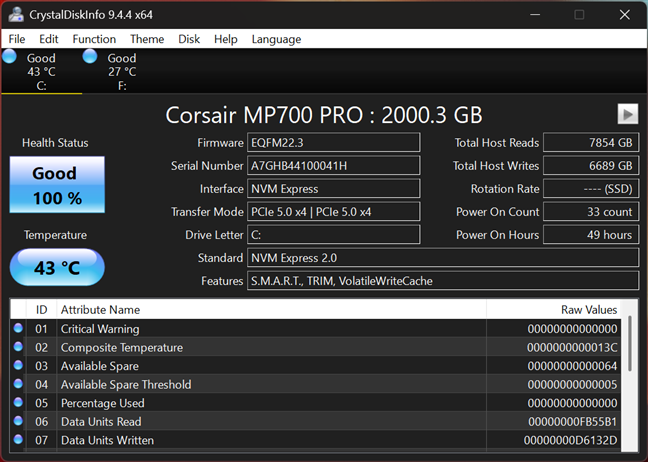Image resolution: width=648 pixels, height=462 pixels.
Task: Click the Raw Values column header
Action: coord(554,310)
